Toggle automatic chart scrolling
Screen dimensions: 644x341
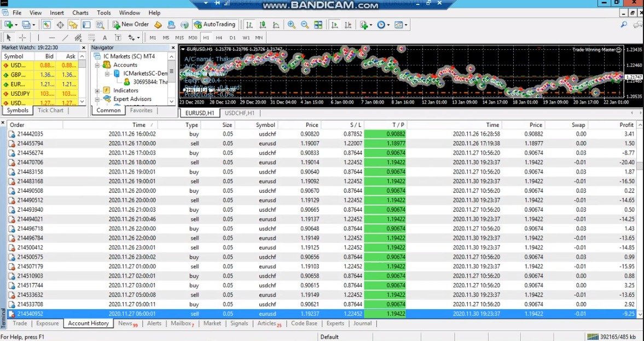pos(335,25)
